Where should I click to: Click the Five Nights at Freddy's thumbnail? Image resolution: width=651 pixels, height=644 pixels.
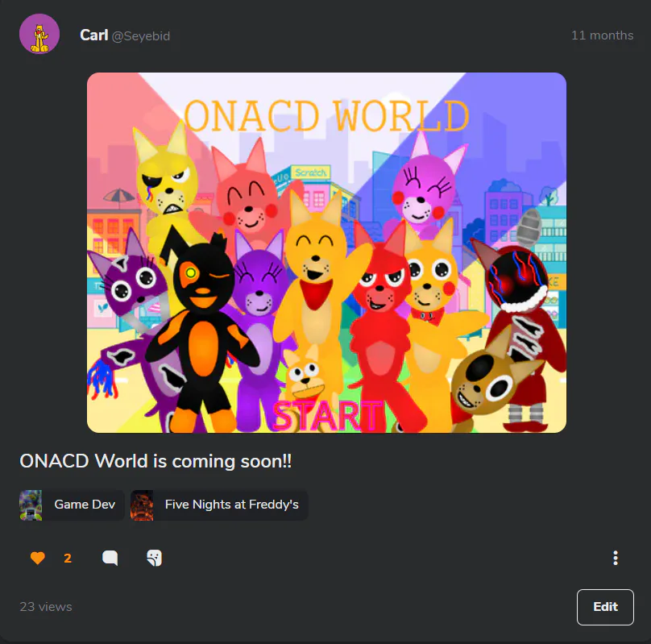click(x=142, y=505)
